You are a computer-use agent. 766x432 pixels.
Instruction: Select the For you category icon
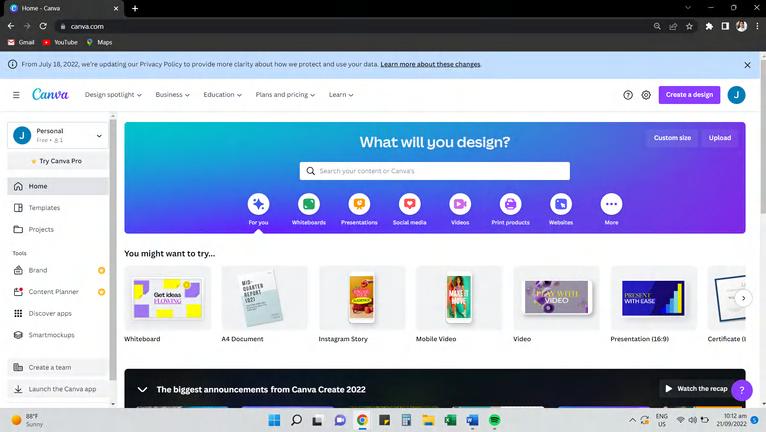tap(258, 204)
